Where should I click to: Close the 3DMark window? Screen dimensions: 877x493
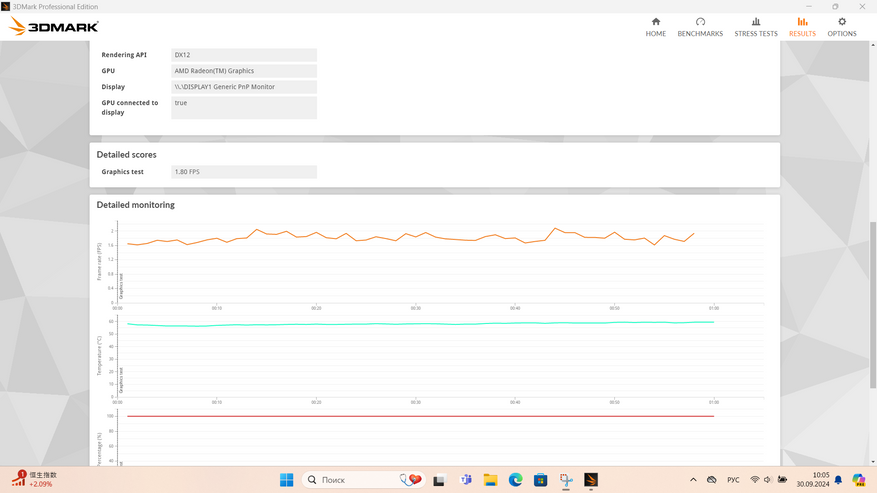(862, 6)
